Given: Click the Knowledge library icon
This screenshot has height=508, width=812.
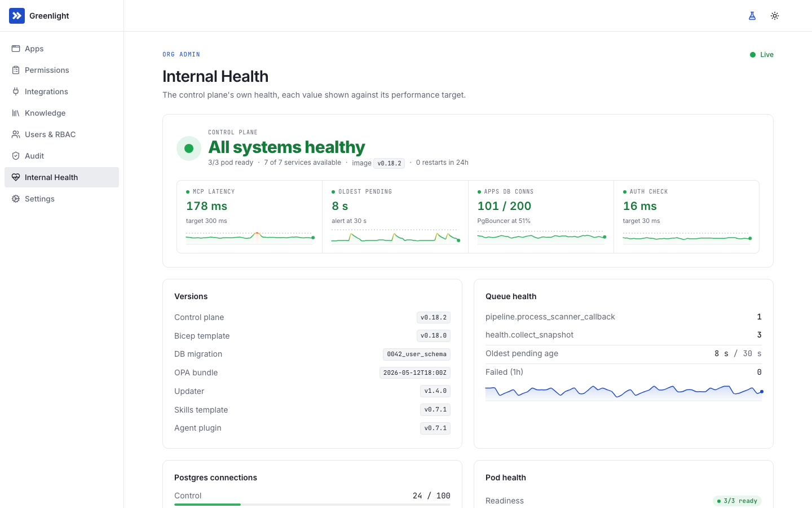Looking at the screenshot, I should point(16,113).
